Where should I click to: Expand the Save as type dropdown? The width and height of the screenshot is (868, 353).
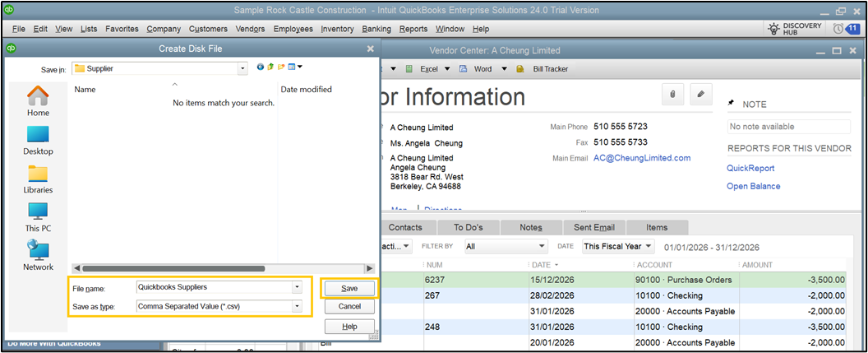click(298, 306)
